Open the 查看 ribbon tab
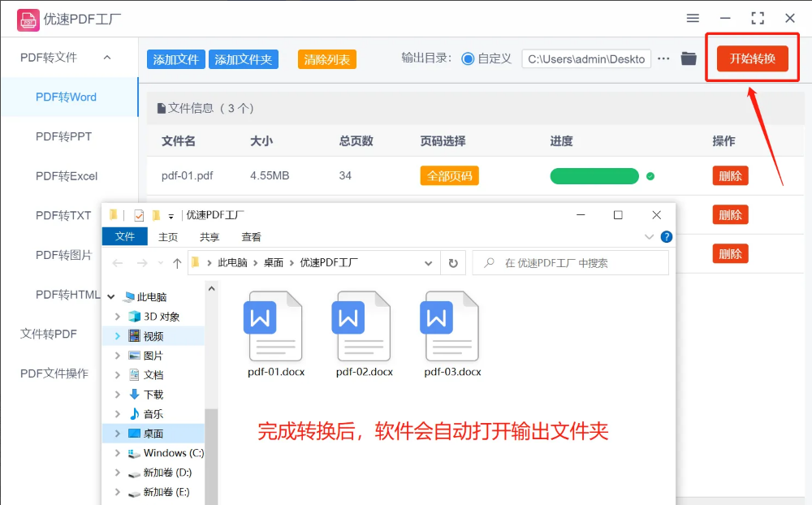The width and height of the screenshot is (812, 505). coord(251,237)
